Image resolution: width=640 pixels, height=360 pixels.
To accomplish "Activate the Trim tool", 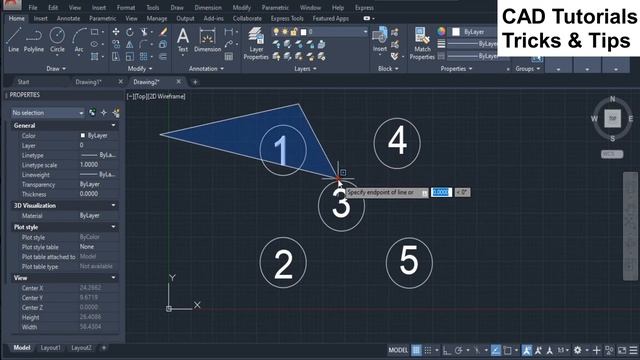I will tap(144, 32).
